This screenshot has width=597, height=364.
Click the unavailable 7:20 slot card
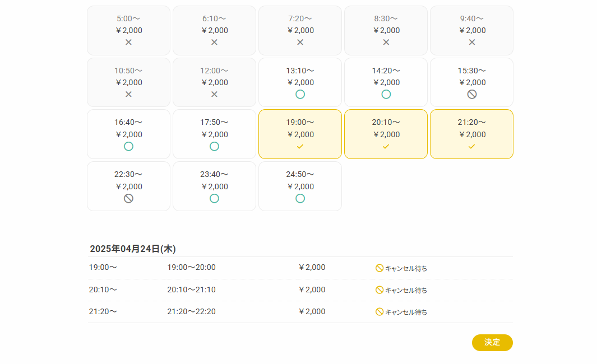[x=300, y=30]
